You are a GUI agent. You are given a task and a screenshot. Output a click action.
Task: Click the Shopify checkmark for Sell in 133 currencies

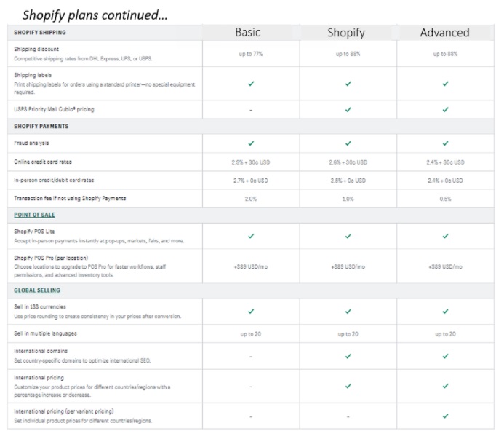click(348, 311)
